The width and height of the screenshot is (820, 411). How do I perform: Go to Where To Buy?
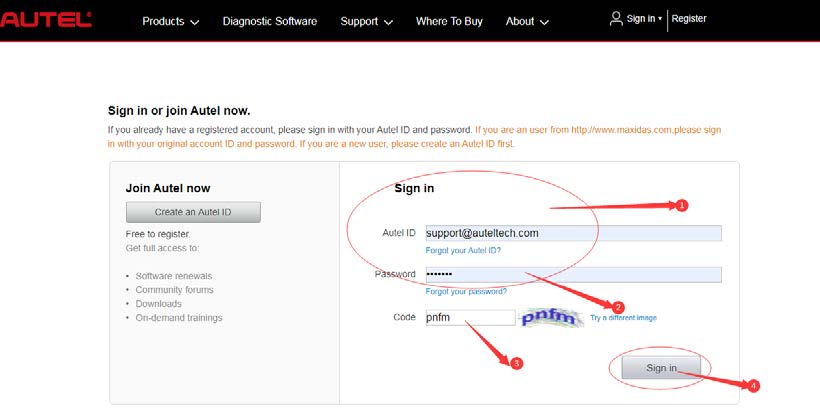click(449, 21)
